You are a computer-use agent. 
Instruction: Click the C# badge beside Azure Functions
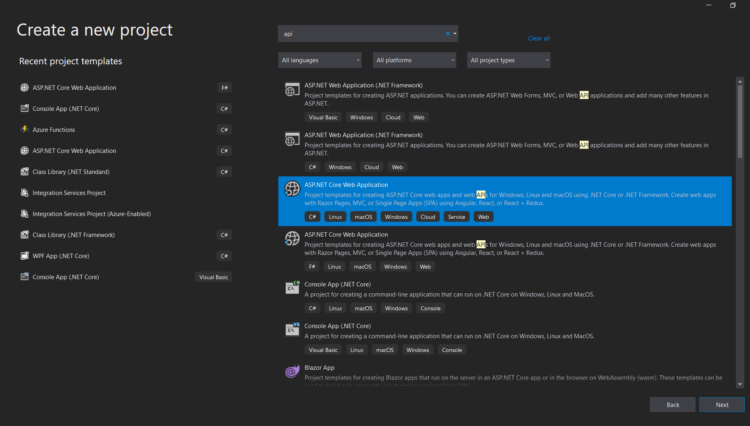pos(224,130)
